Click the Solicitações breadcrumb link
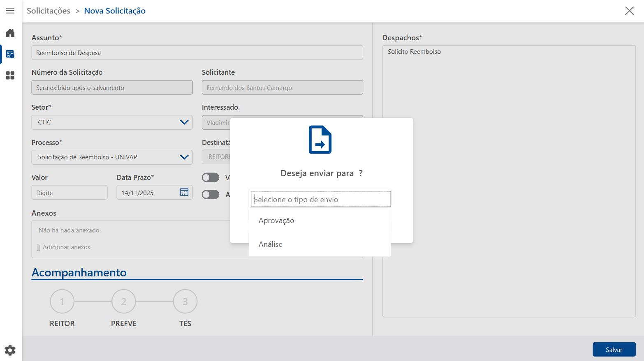 tap(49, 11)
